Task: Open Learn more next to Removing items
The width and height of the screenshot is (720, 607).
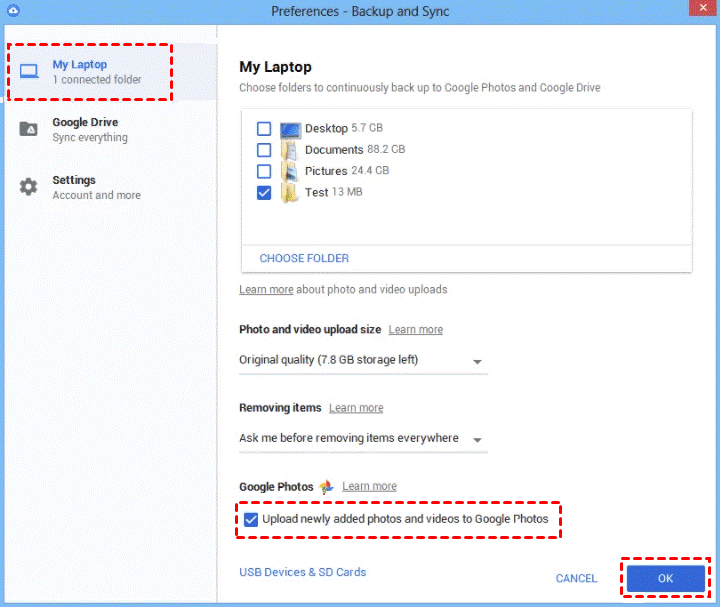Action: point(356,408)
